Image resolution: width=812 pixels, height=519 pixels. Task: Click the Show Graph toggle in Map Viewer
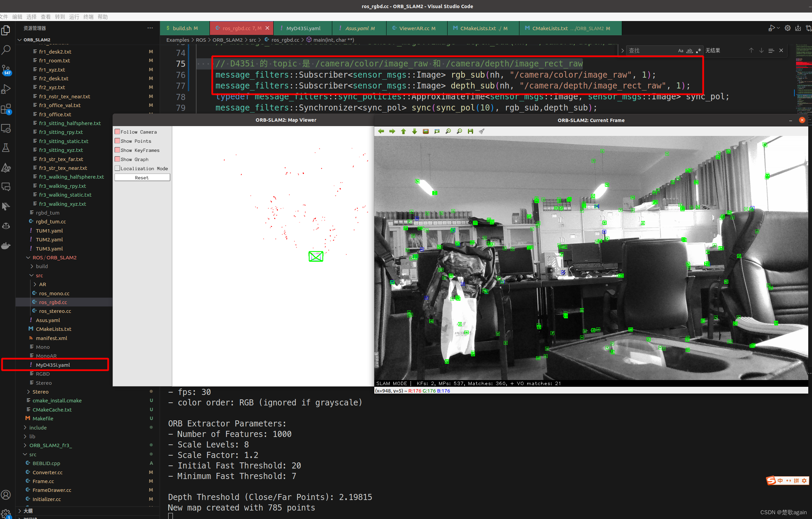(x=117, y=159)
